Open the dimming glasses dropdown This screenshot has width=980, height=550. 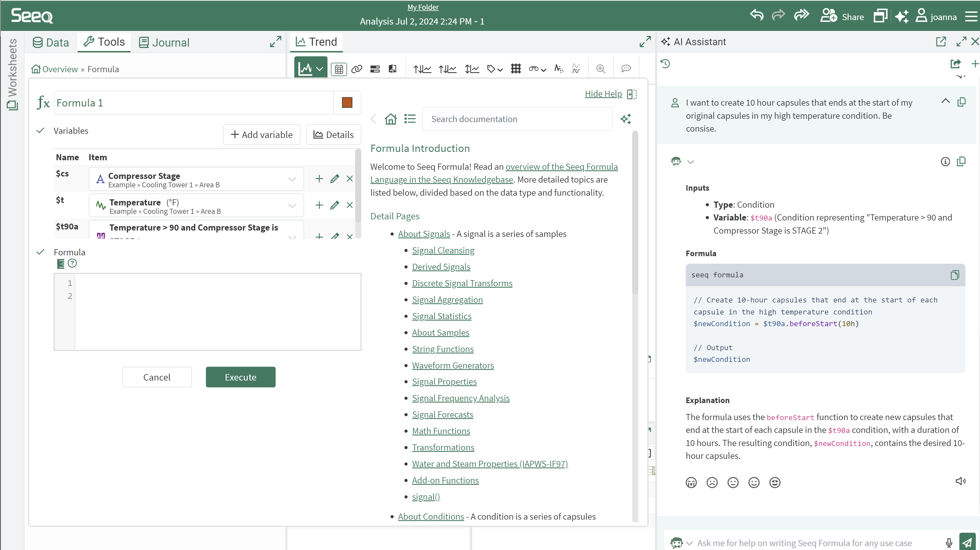click(537, 69)
